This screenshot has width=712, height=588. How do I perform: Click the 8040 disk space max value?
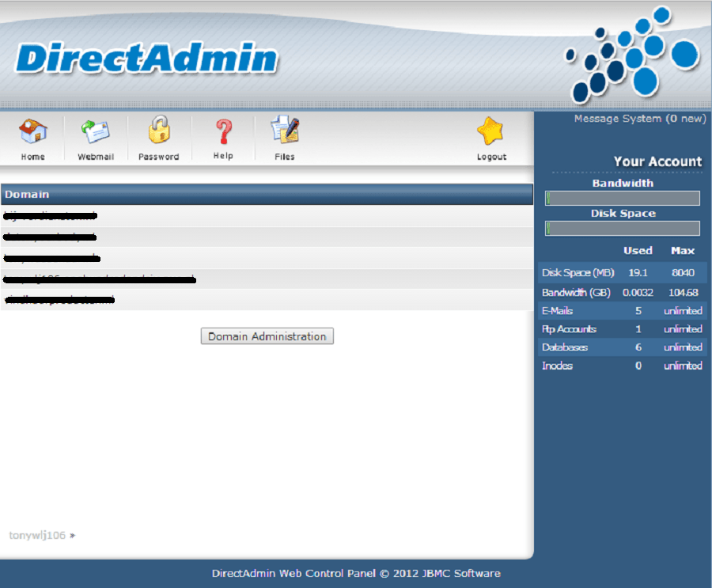click(683, 273)
